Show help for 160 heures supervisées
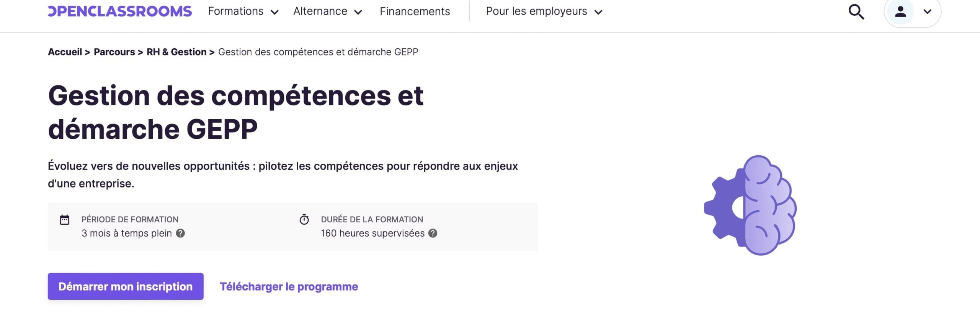This screenshot has height=314, width=980. click(x=433, y=233)
